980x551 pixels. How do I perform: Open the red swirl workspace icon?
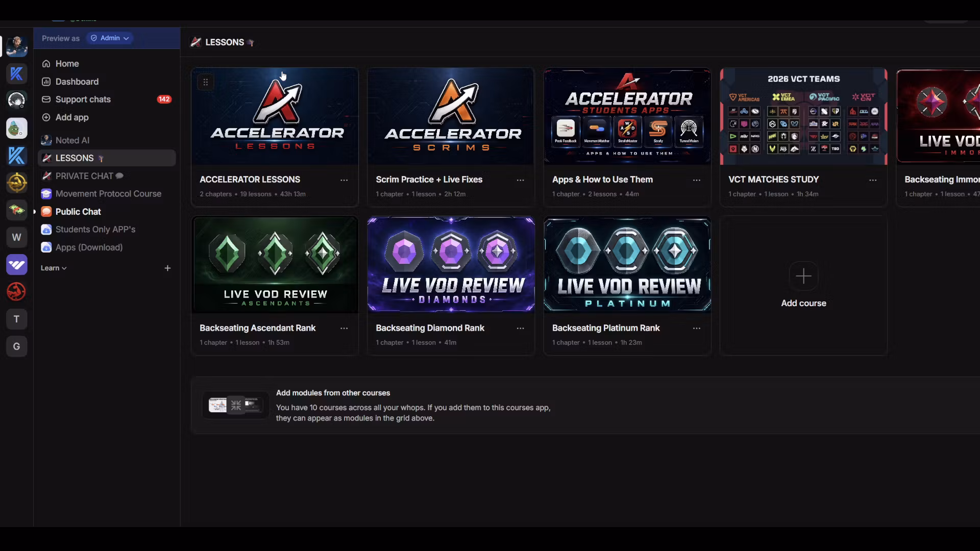pos(16,292)
